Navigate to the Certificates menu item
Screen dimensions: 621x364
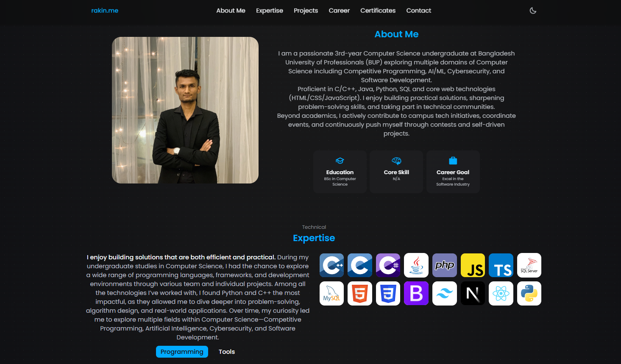coord(378,11)
